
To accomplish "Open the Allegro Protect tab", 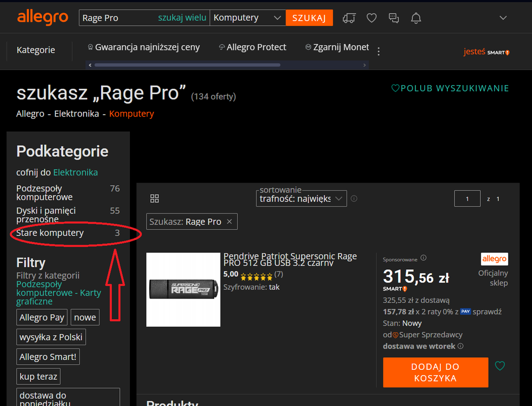I will point(253,47).
